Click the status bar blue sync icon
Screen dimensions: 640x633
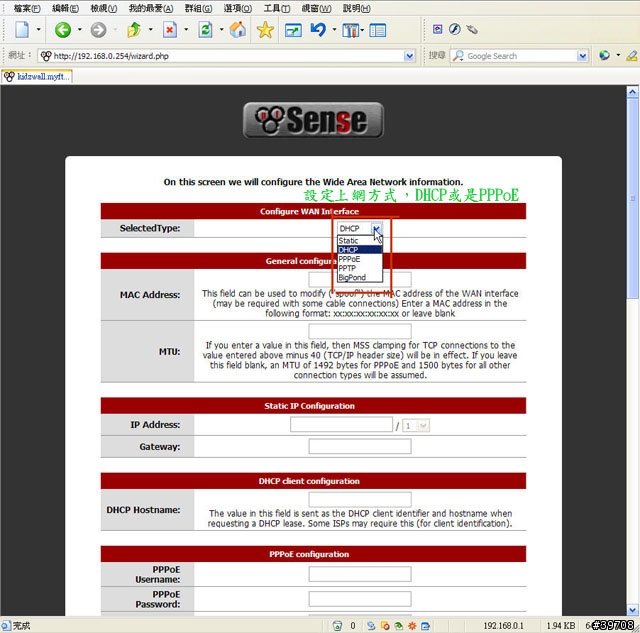(371, 626)
